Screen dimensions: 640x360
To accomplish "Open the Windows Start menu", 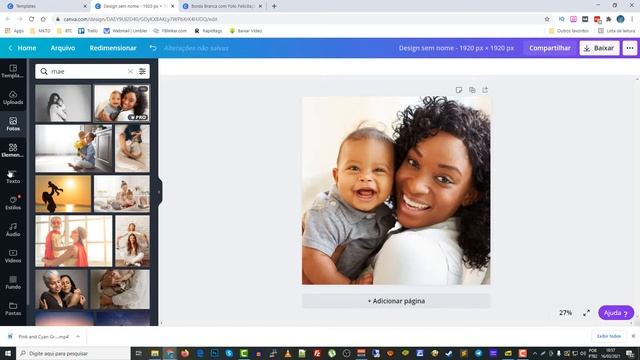I will (x=8, y=353).
